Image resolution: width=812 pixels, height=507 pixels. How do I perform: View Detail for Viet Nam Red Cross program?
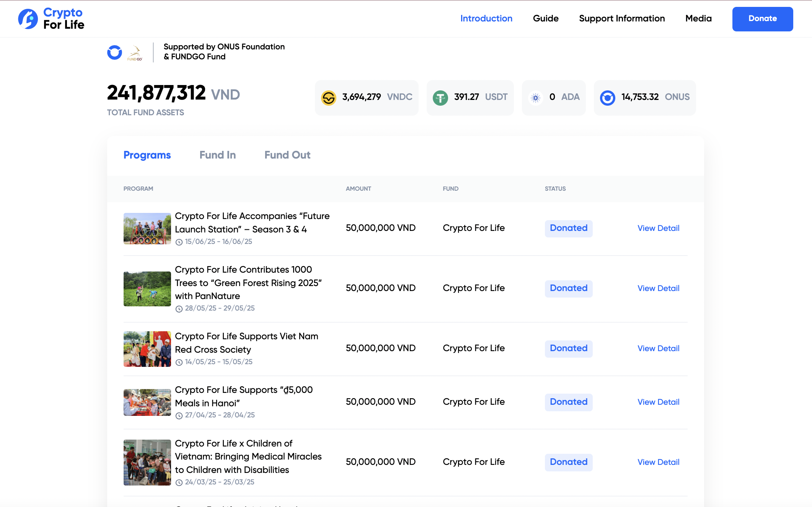pos(658,348)
